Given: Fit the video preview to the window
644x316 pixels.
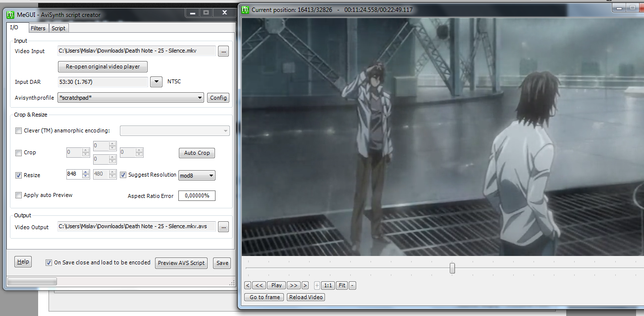Looking at the screenshot, I should pyautogui.click(x=341, y=285).
